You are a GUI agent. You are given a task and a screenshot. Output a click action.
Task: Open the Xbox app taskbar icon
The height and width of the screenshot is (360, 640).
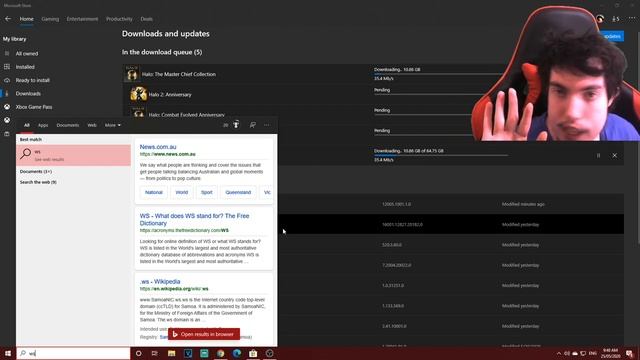tap(269, 353)
